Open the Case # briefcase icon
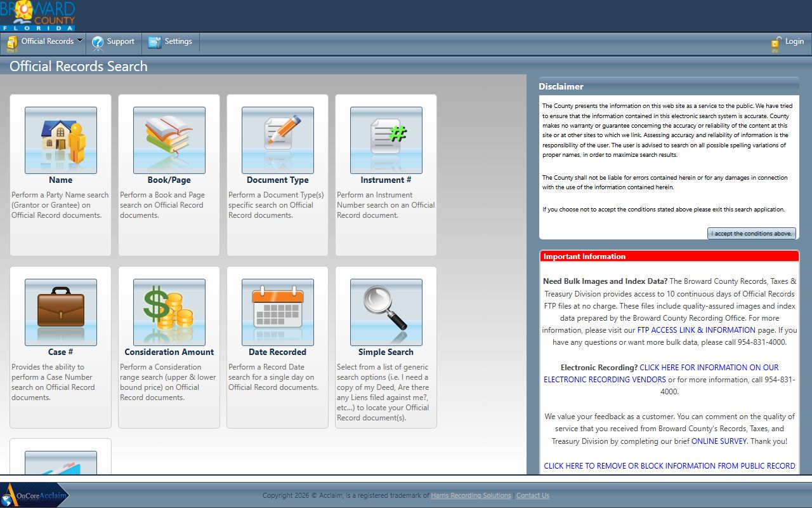This screenshot has width=812, height=508. point(61,312)
